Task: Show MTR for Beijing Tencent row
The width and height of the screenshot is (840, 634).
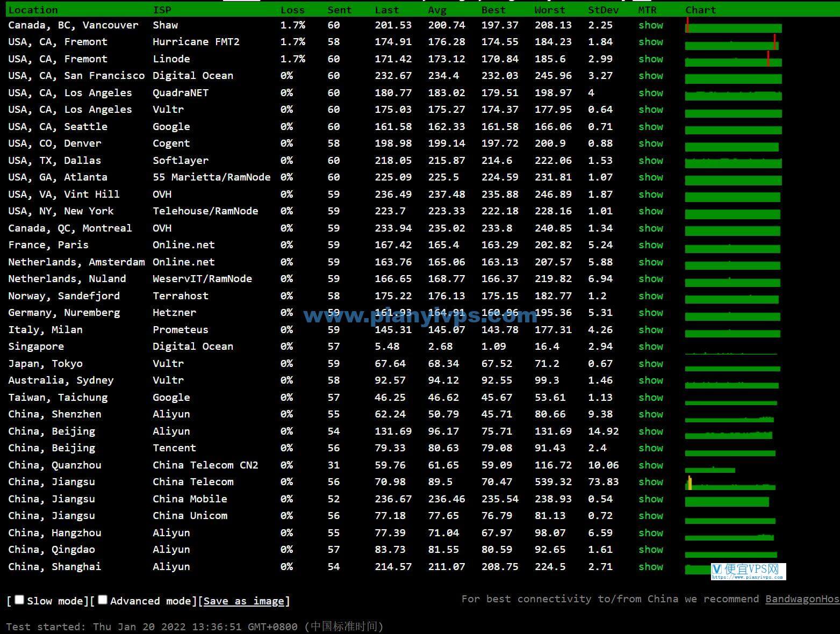Action: point(651,448)
